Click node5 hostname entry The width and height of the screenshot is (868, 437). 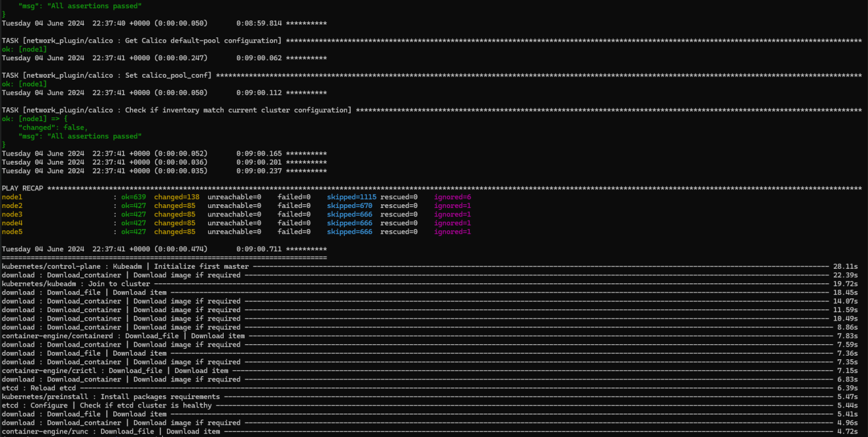tap(11, 231)
